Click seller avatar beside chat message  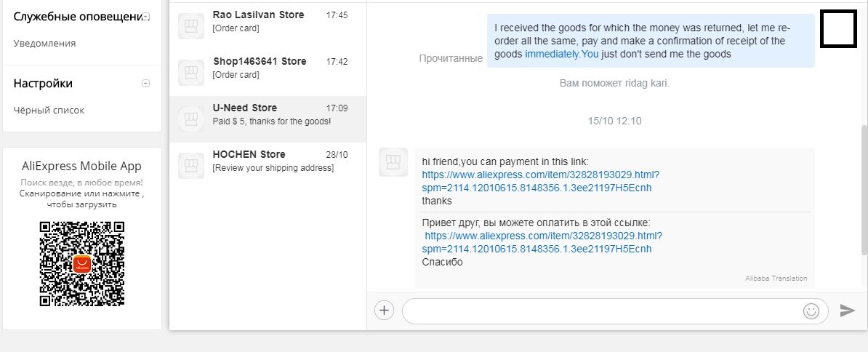393,162
